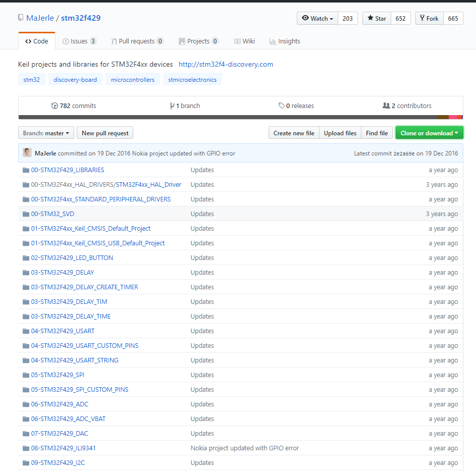Click the folder icon for 02-STM32F429_LED_BUTTON

pos(26,258)
